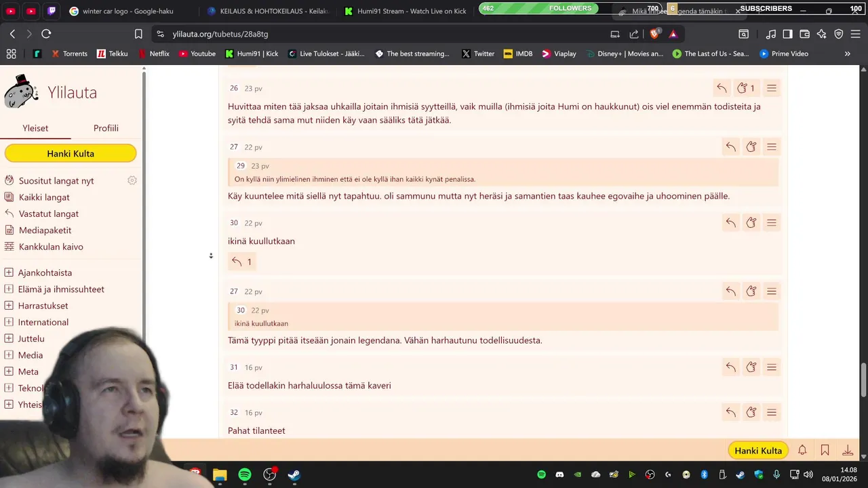Expand the Media category
The image size is (868, 488).
tap(9, 355)
